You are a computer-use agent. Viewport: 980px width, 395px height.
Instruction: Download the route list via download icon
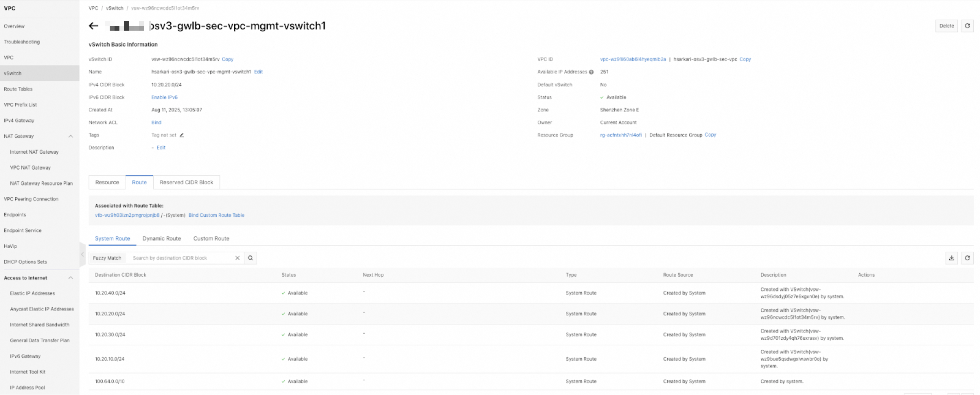click(952, 258)
